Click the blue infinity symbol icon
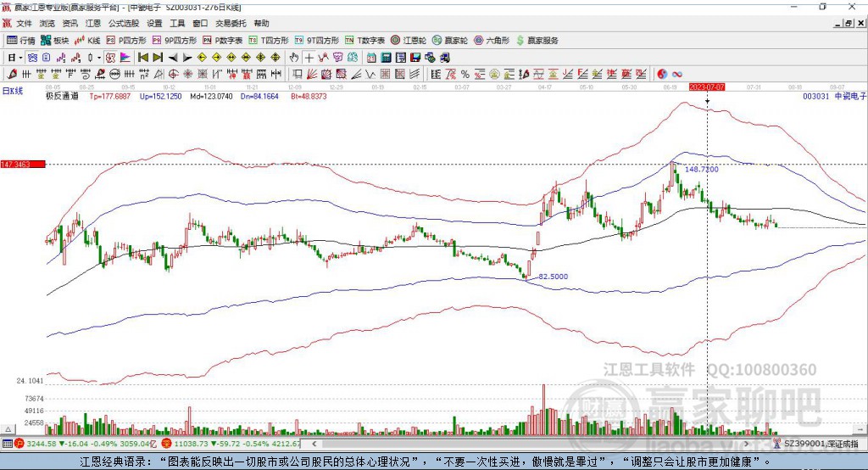This screenshot has height=470, width=868. [x=677, y=75]
